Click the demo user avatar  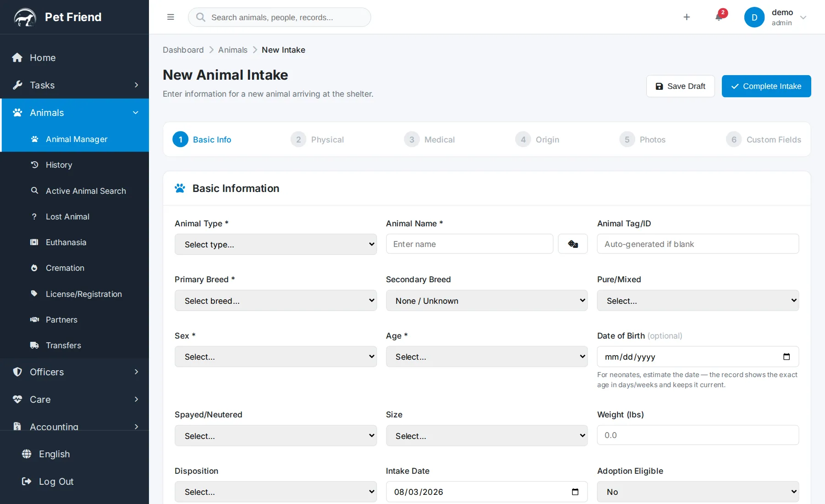pyautogui.click(x=754, y=17)
